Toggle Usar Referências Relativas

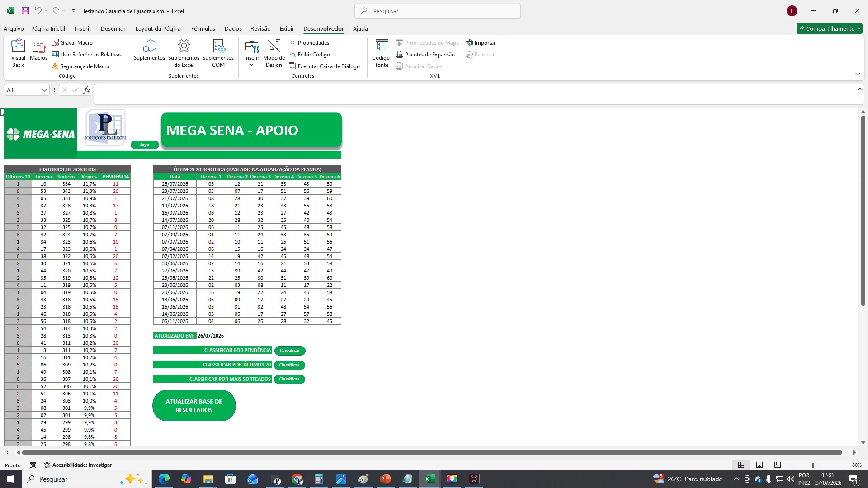pyautogui.click(x=86, y=54)
